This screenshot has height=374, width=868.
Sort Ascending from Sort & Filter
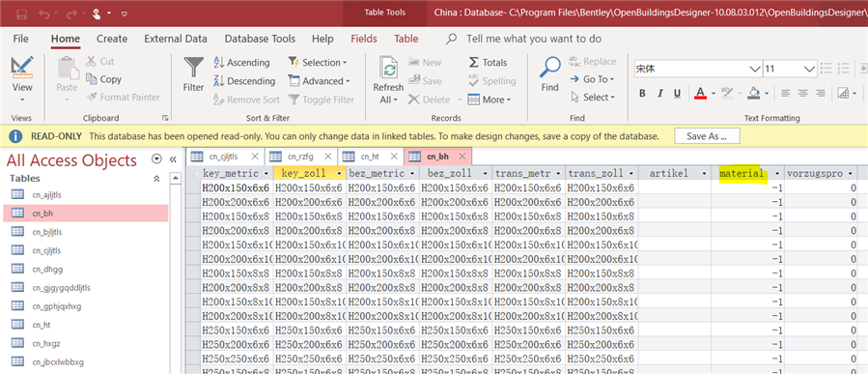242,63
